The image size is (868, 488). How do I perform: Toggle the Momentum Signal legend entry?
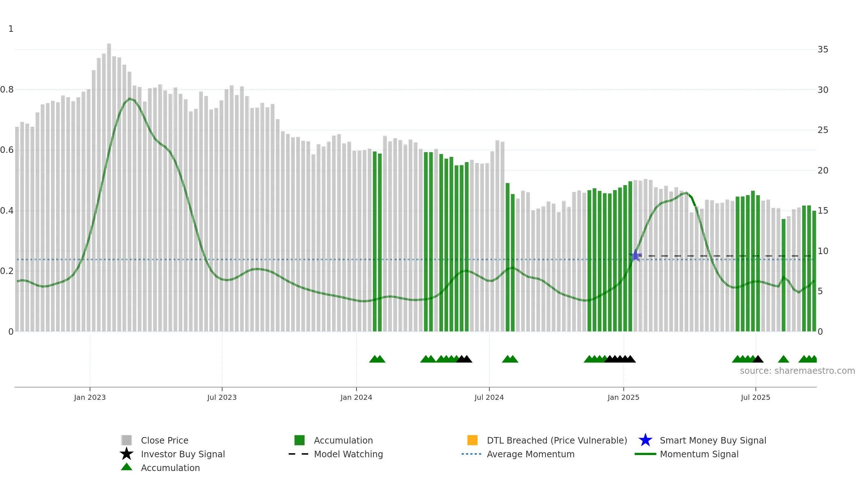(x=686, y=454)
